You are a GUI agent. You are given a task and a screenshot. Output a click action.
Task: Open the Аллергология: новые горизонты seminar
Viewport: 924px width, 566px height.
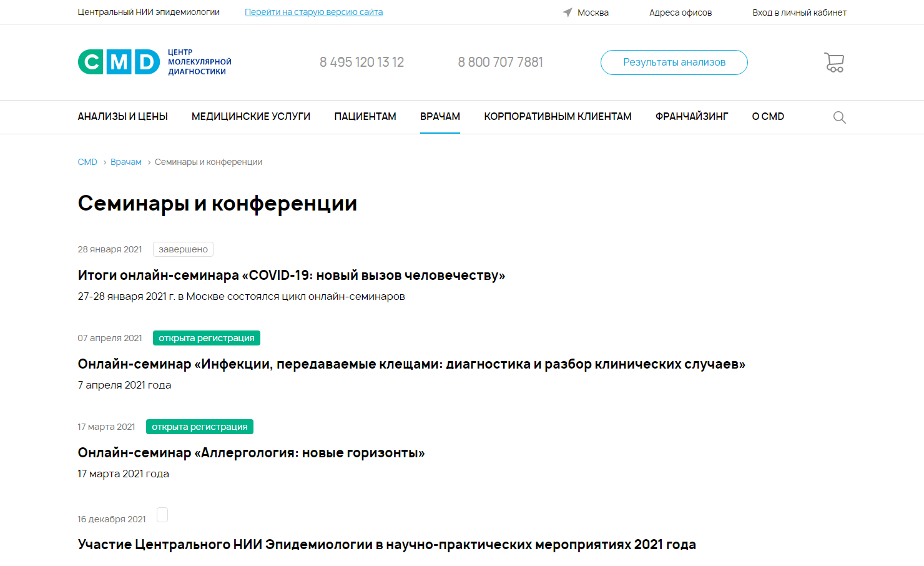coord(251,453)
